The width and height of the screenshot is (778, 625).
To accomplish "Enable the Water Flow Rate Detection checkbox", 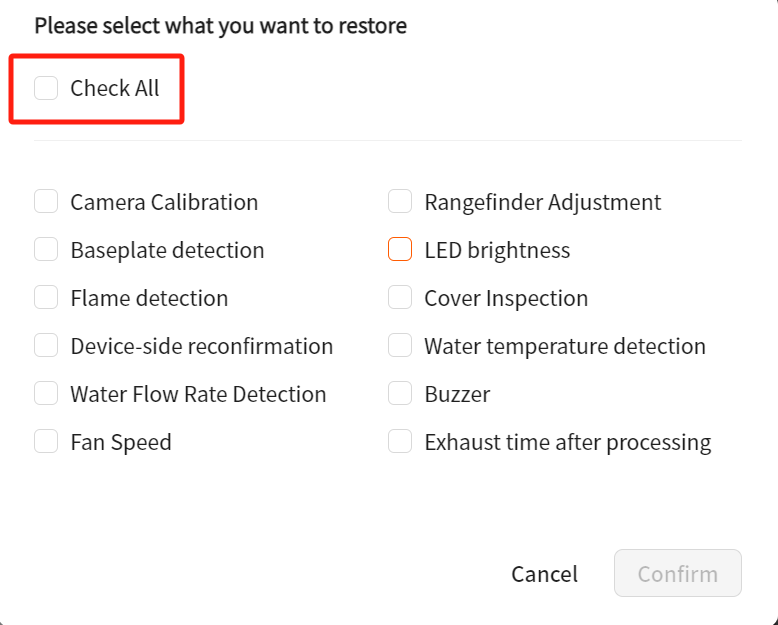I will point(46,394).
